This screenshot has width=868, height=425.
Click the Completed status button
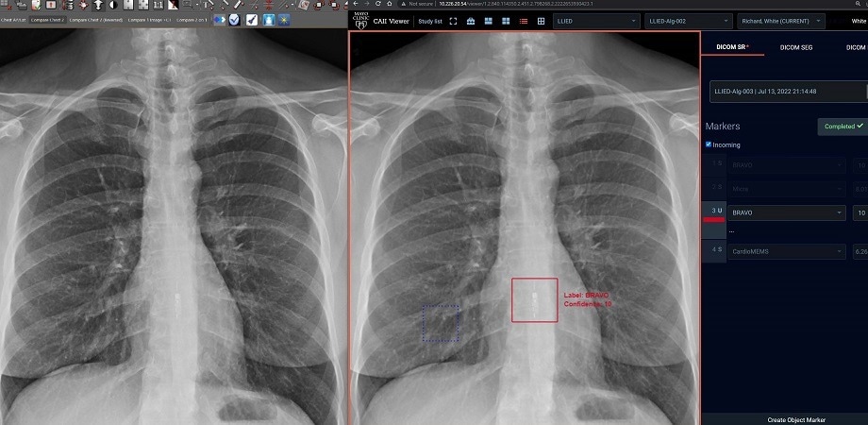[843, 127]
